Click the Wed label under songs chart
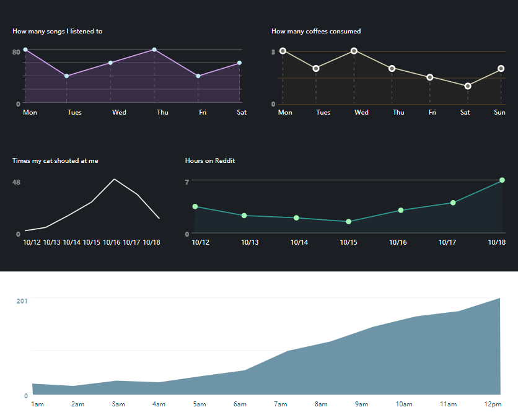 (x=119, y=112)
